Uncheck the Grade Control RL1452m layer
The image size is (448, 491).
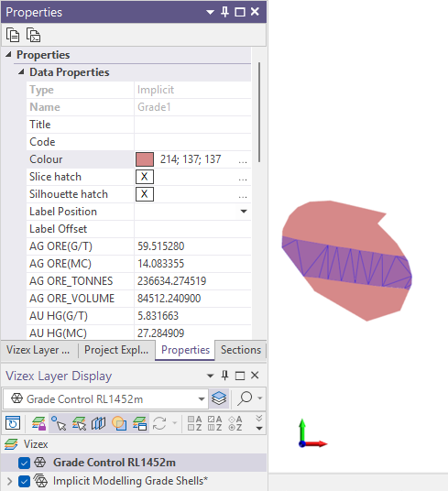tap(24, 463)
